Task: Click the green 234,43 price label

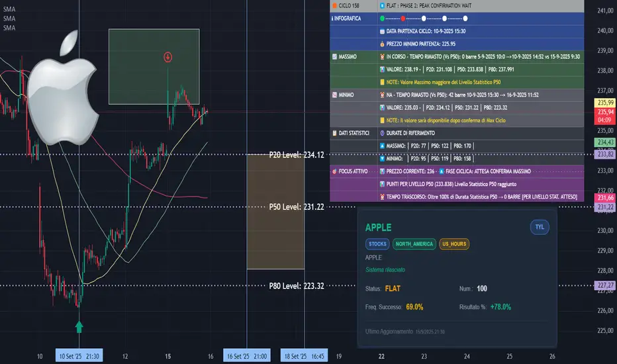Action: 605,142
